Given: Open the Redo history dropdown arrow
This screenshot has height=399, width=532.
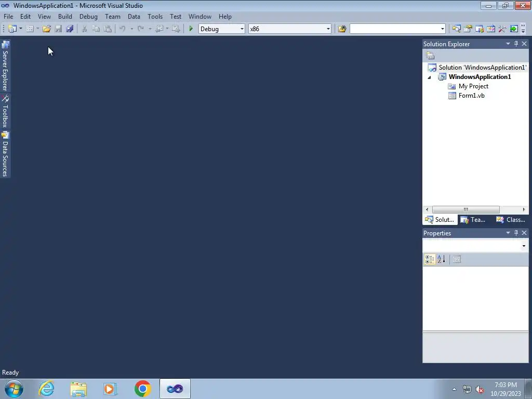Looking at the screenshot, I should (150, 29).
